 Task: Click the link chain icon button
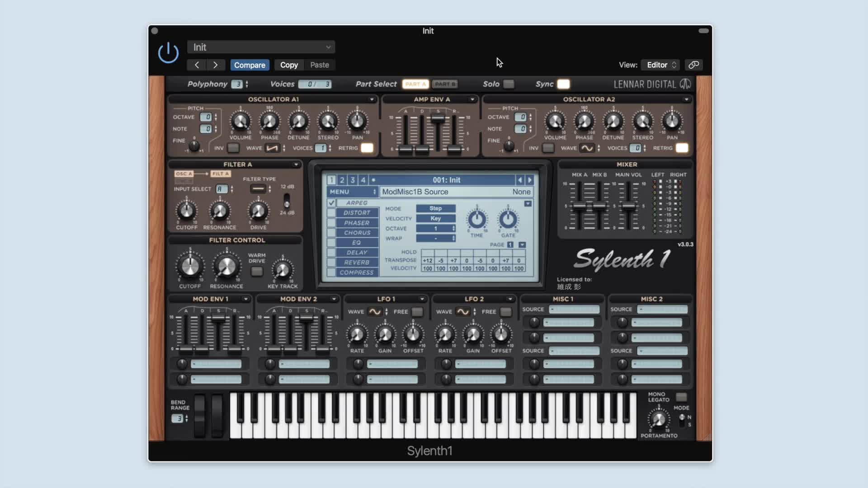(x=693, y=65)
